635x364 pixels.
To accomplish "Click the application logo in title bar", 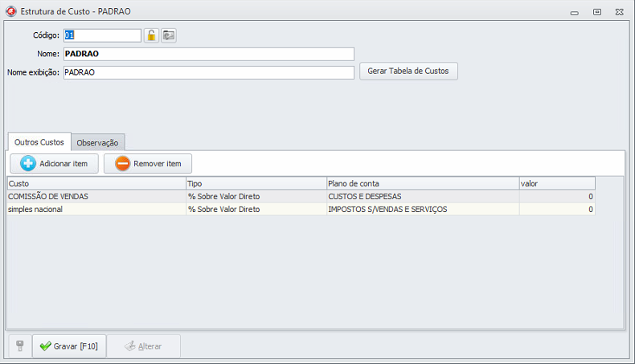I will pos(10,11).
